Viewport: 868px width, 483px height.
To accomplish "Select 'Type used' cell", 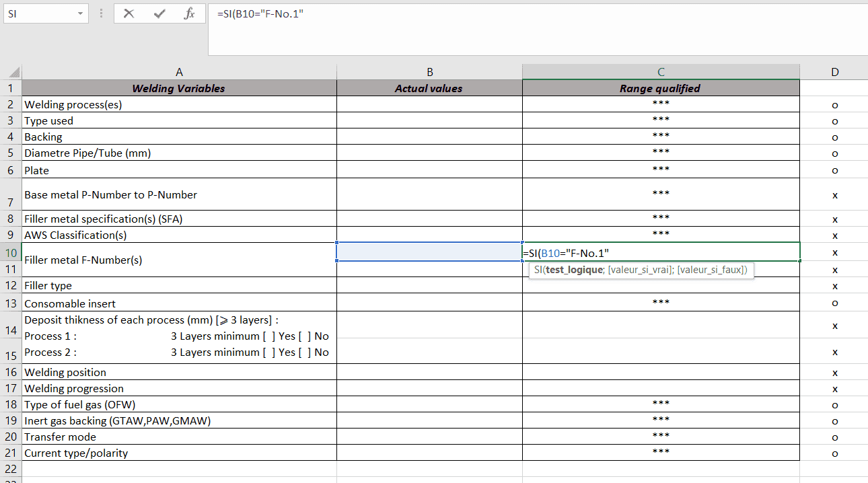I will pos(179,120).
